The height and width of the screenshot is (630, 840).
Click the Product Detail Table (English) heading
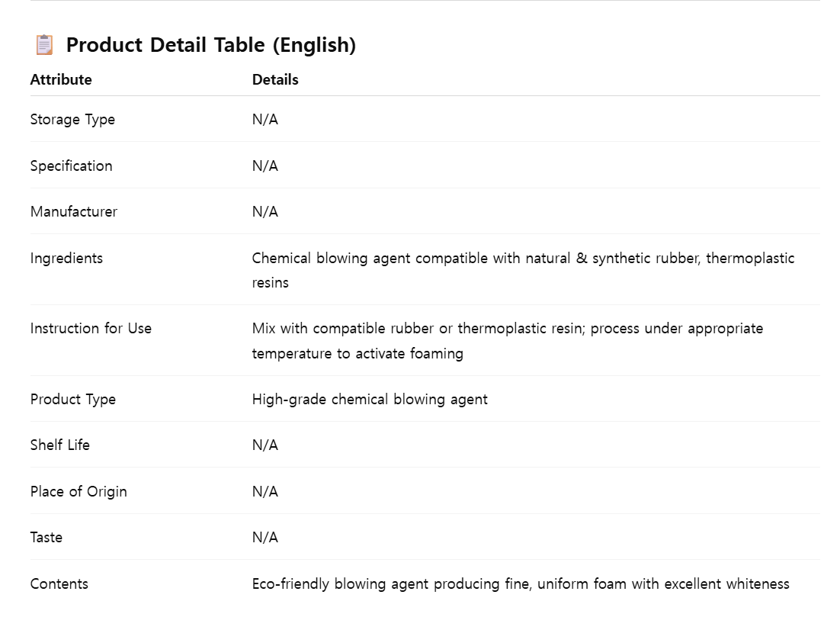click(x=210, y=45)
